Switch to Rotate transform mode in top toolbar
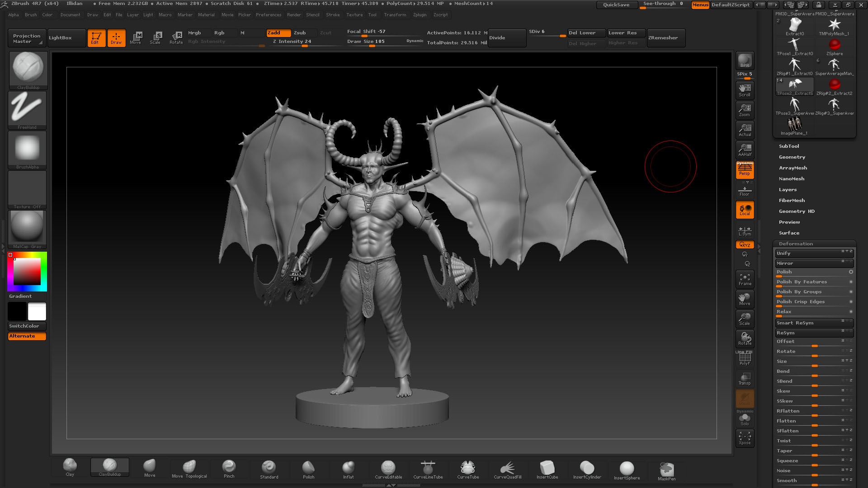Viewport: 868px width, 488px height. 176,38
